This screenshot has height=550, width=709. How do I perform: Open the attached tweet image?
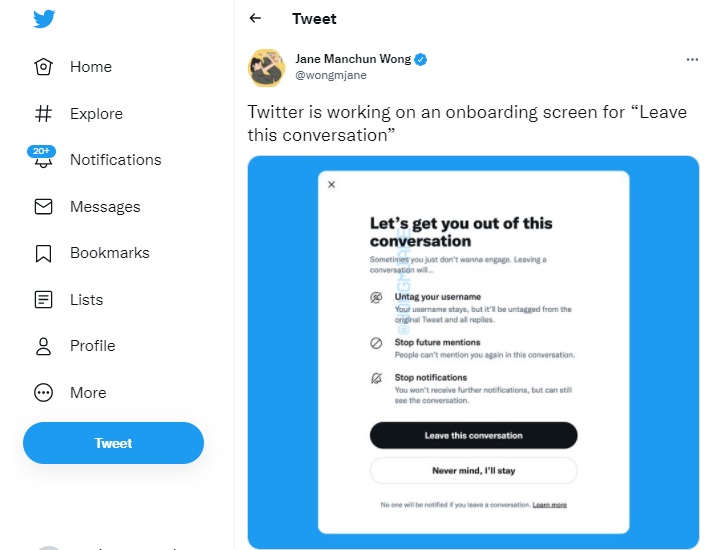click(x=473, y=352)
